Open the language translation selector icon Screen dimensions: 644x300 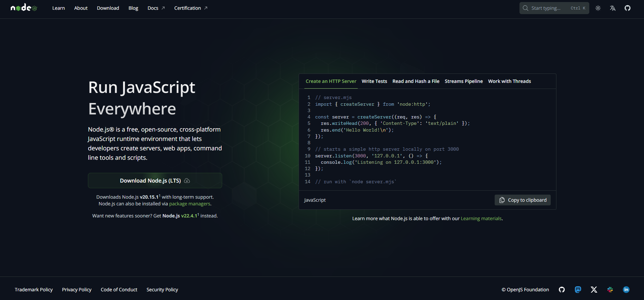click(x=613, y=8)
